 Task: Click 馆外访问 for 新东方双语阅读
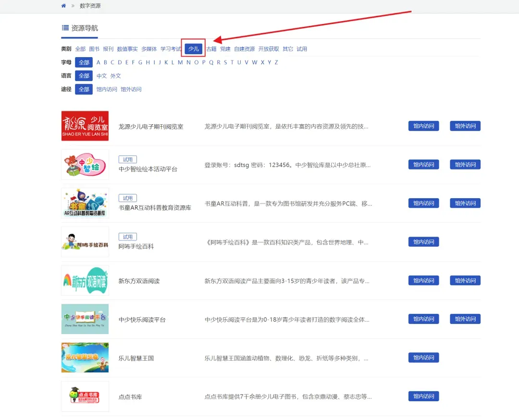(x=465, y=280)
